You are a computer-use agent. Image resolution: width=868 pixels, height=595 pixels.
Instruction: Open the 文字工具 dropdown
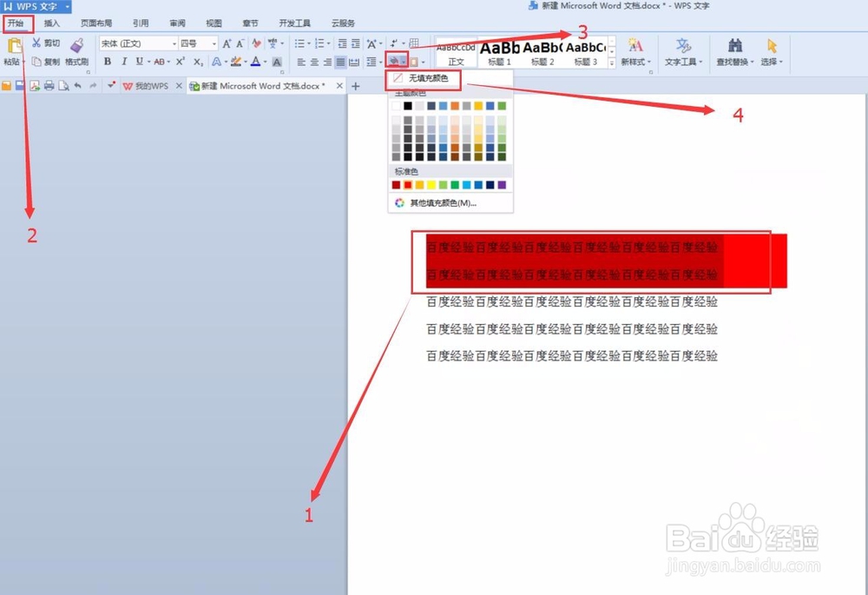coord(683,62)
